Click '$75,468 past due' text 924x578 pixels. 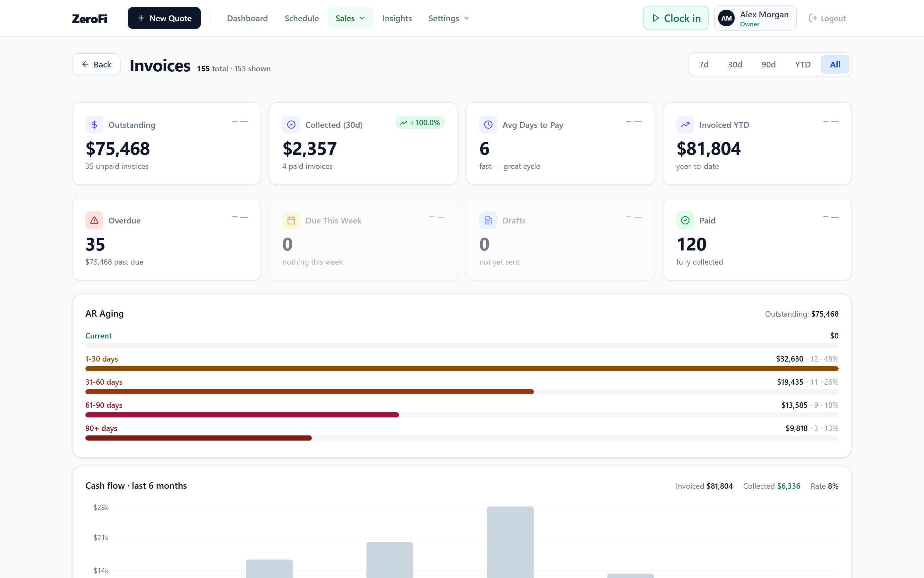114,262
